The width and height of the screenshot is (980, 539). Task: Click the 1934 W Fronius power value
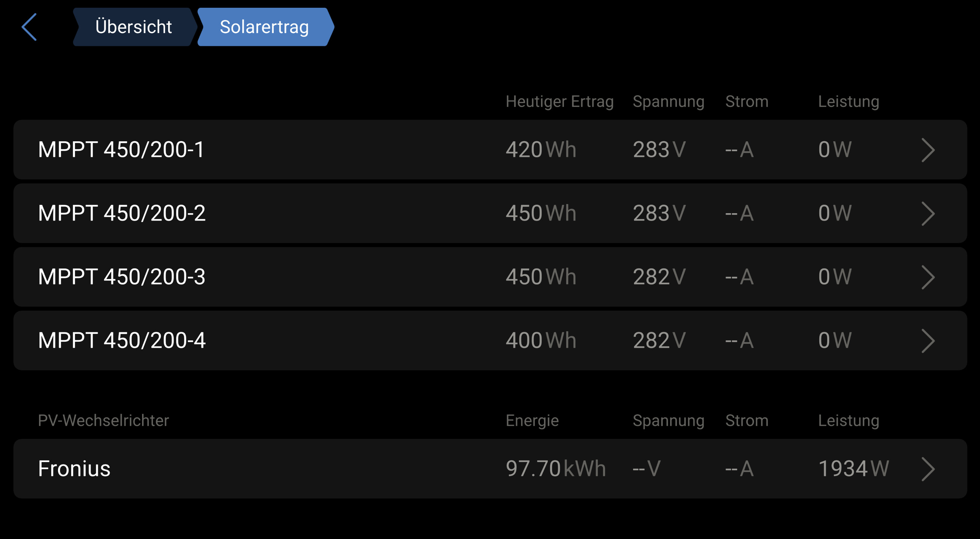point(853,468)
